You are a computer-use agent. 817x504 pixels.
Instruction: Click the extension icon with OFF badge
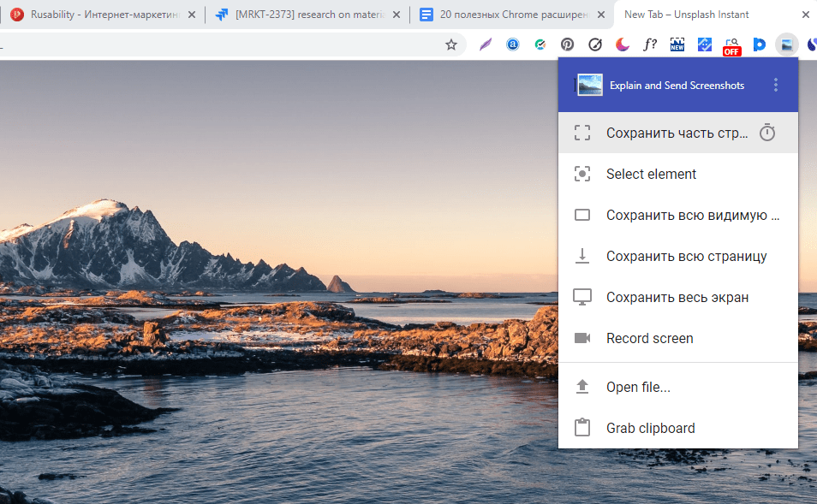click(x=731, y=45)
